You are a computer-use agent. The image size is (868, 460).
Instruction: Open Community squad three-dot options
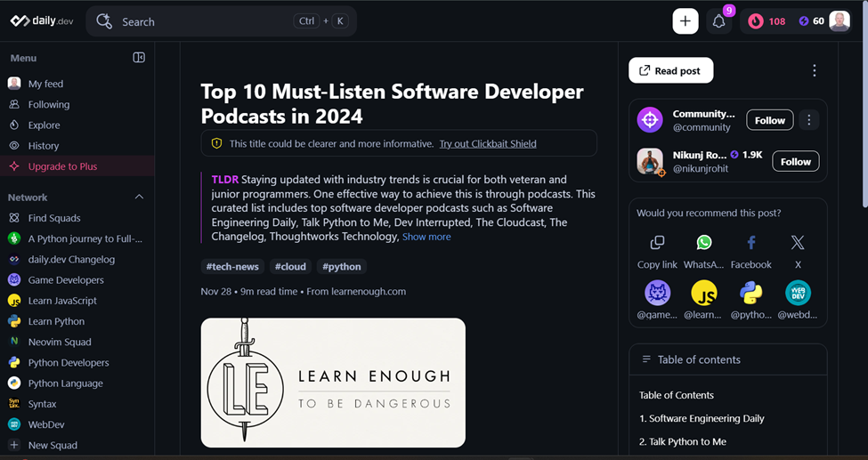point(808,120)
